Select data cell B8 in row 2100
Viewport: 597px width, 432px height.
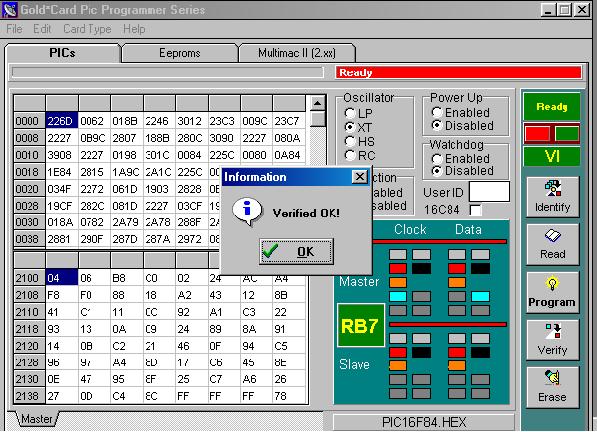click(x=126, y=278)
